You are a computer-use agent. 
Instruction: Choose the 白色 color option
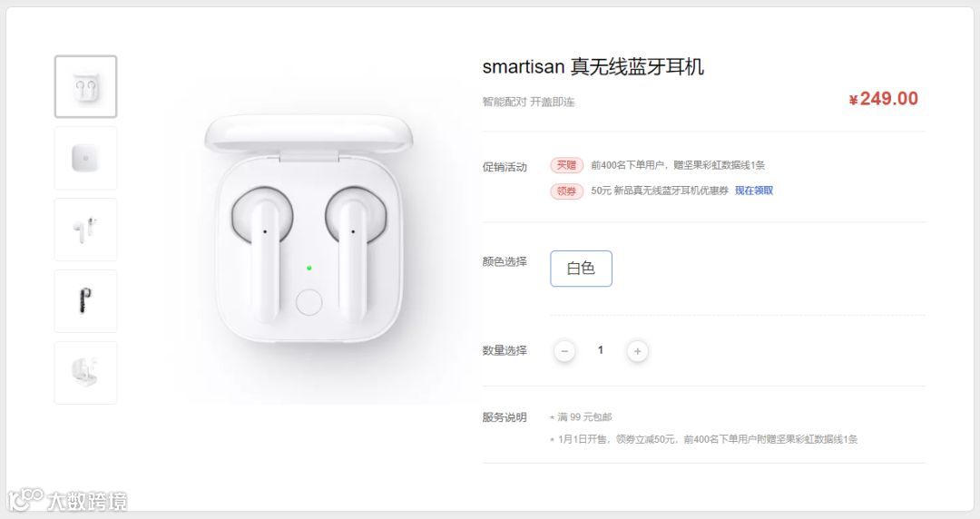point(581,269)
